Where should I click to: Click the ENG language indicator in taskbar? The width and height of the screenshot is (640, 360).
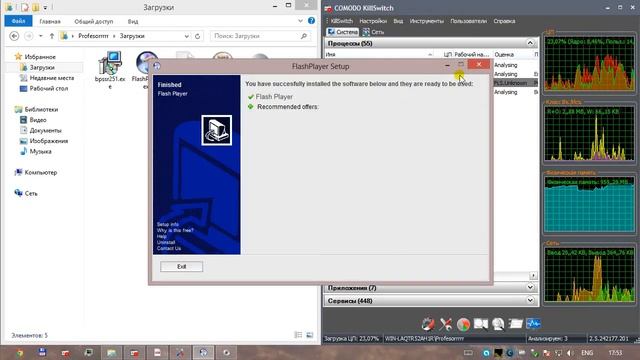pos(587,352)
